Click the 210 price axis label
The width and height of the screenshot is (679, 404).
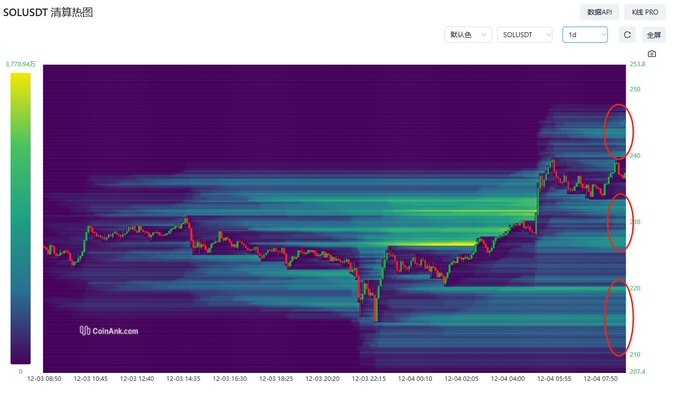coord(635,354)
